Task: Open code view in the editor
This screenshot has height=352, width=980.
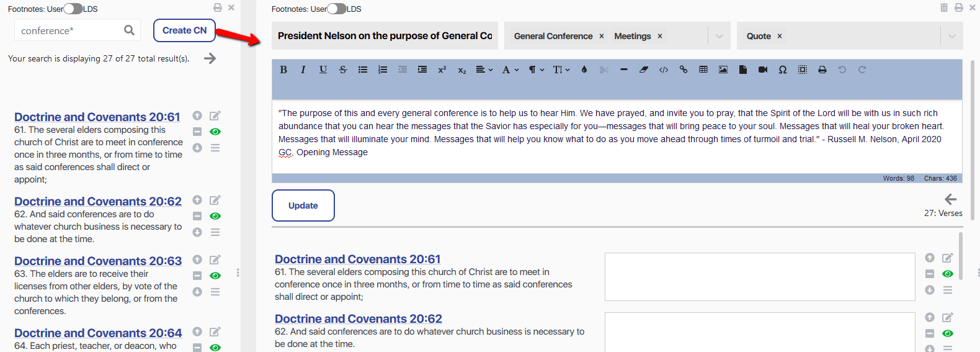Action: (x=664, y=70)
